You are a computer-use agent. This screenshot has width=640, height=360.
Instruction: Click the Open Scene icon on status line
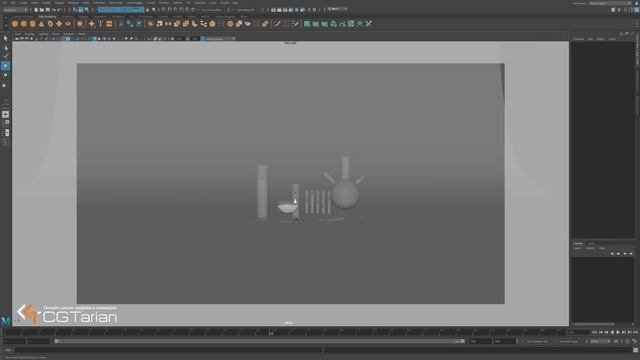(42, 10)
